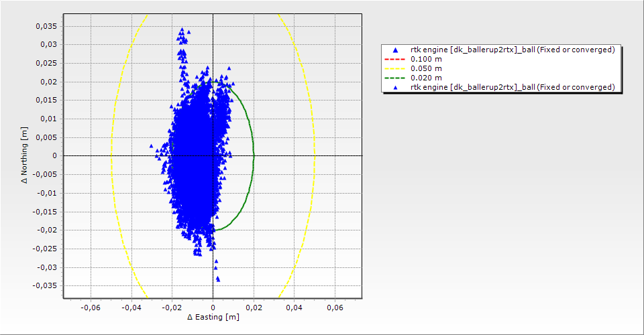
Task: Click the 0,04 Easting axis label
Action: [294, 308]
